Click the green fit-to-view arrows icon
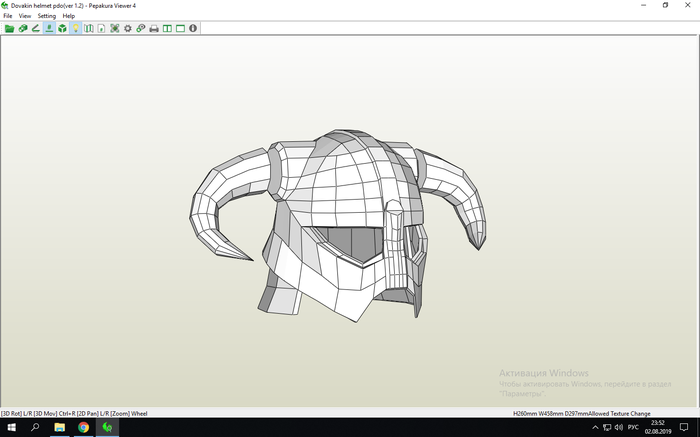The height and width of the screenshot is (437, 700). pos(114,28)
